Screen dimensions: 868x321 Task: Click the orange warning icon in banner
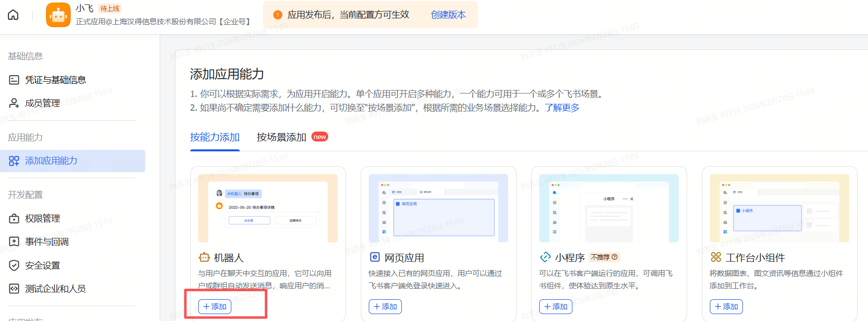tap(278, 15)
